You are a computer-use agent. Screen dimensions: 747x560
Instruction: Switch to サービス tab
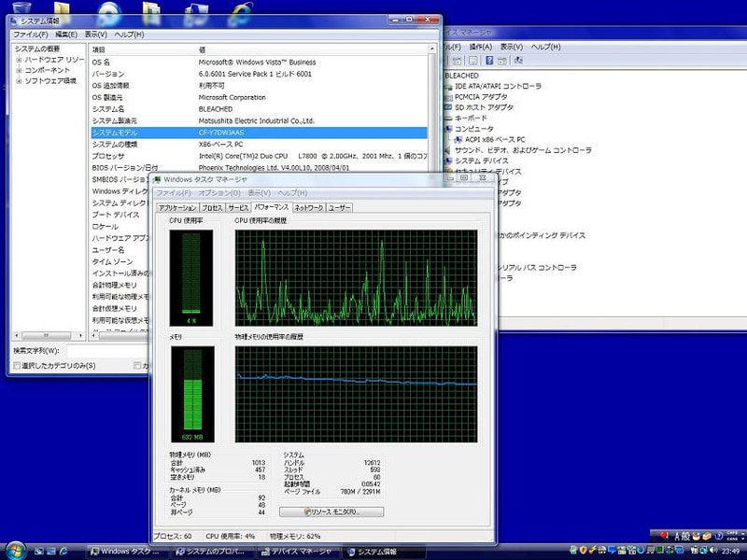click(x=238, y=208)
